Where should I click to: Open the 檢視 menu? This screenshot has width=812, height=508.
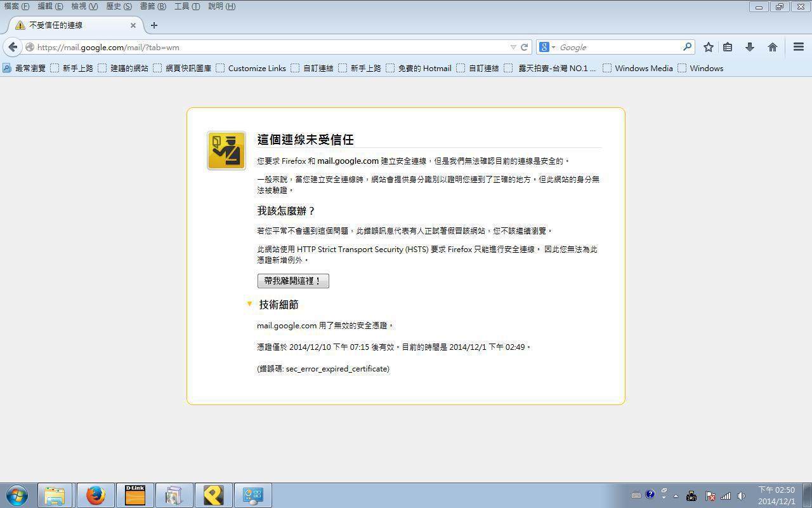tap(84, 6)
